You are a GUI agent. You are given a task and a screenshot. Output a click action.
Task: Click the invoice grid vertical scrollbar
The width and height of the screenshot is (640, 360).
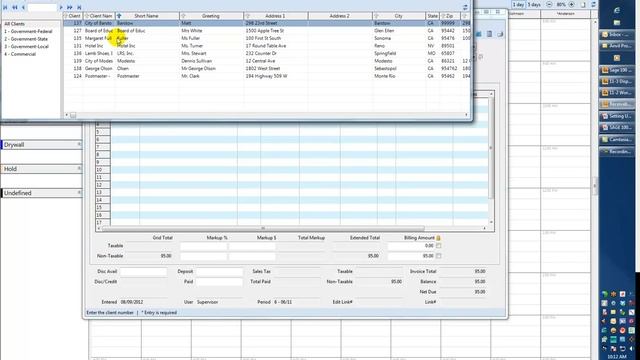[x=491, y=158]
